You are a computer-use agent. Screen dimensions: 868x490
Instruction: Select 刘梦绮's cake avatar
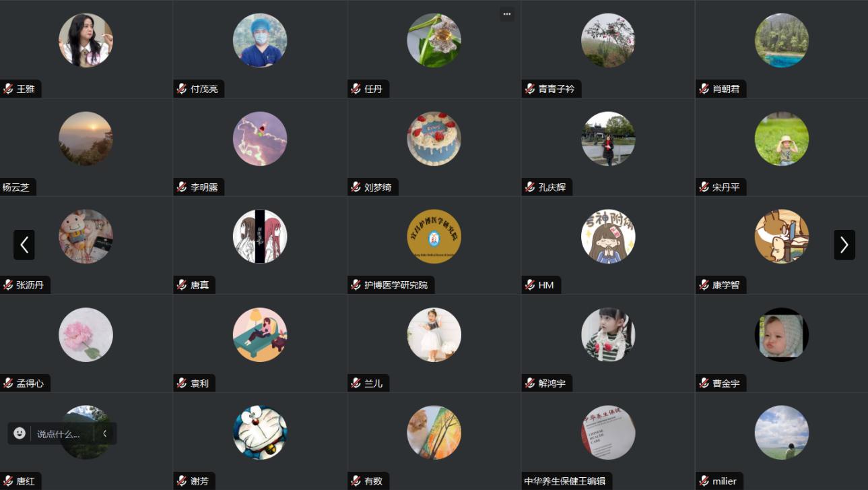pyautogui.click(x=434, y=139)
